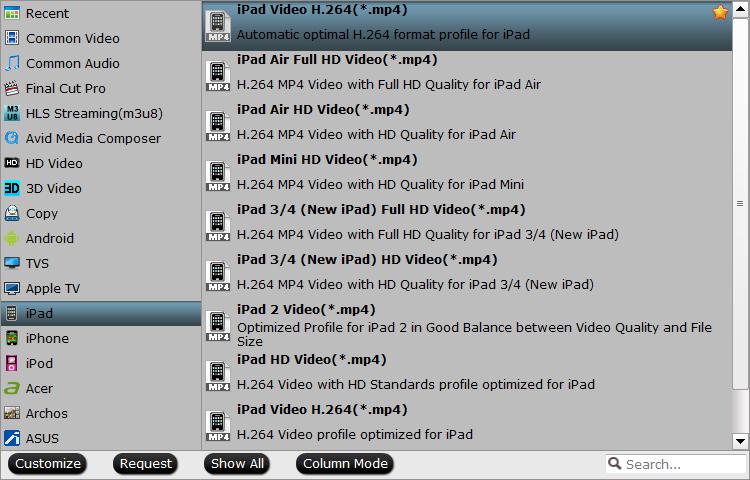Select the Recent category
Screen dimensions: 750x480
[x=101, y=13]
